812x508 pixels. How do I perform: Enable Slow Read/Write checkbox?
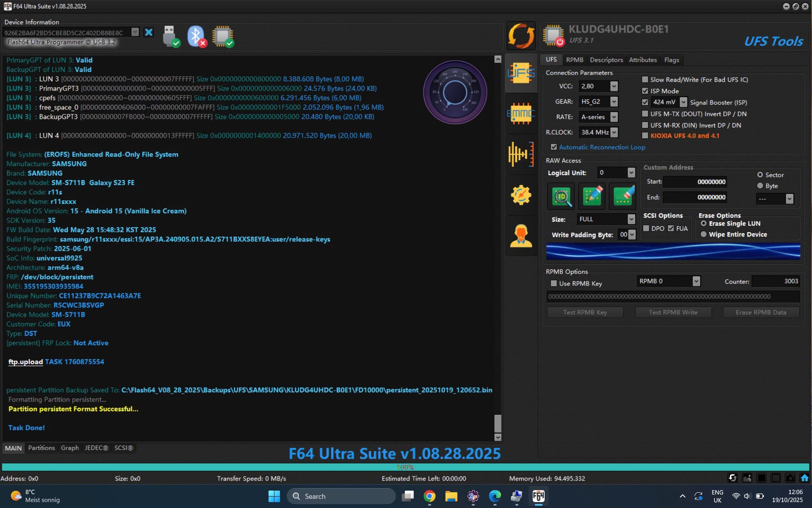pyautogui.click(x=645, y=80)
